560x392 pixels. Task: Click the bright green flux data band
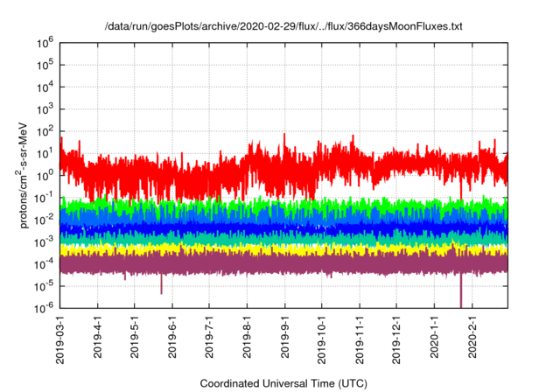click(262, 206)
